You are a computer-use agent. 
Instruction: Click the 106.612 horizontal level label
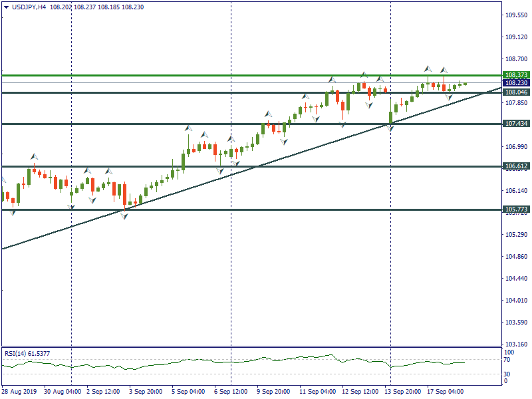click(516, 166)
